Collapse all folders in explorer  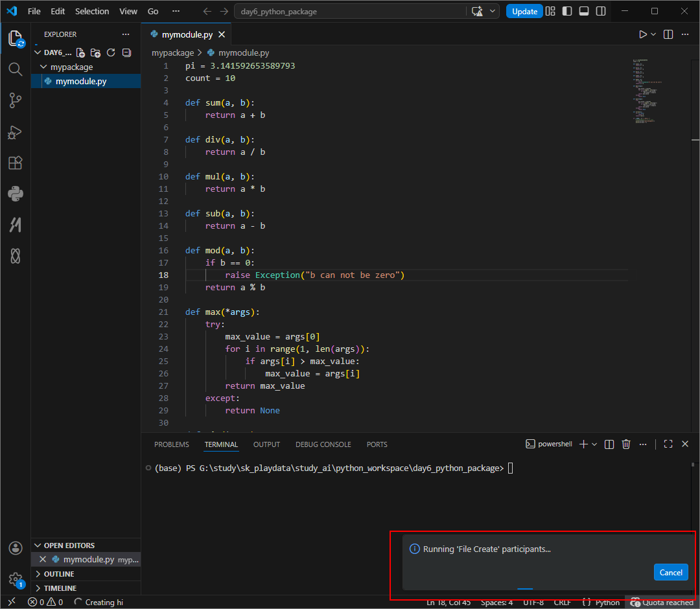point(127,52)
